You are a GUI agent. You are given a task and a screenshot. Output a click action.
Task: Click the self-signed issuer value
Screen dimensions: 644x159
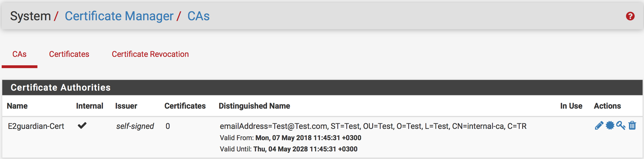135,126
